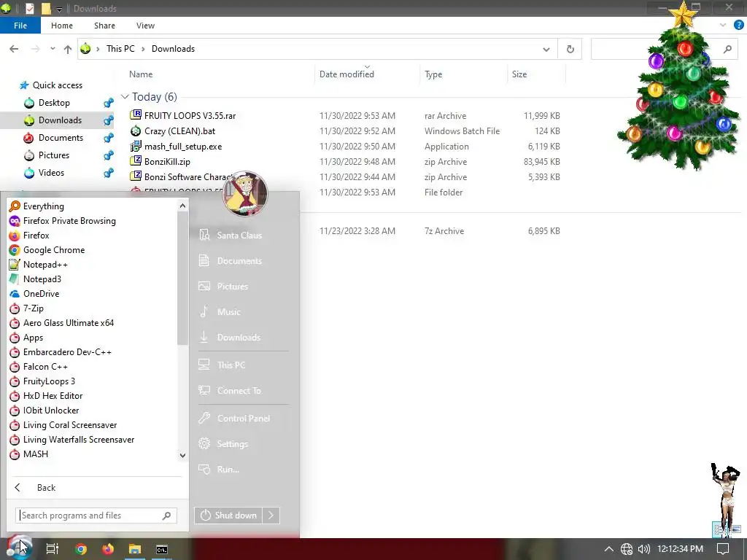Screen dimensions: 747x560
Task: Open volume control in system tray
Action: click(x=643, y=549)
